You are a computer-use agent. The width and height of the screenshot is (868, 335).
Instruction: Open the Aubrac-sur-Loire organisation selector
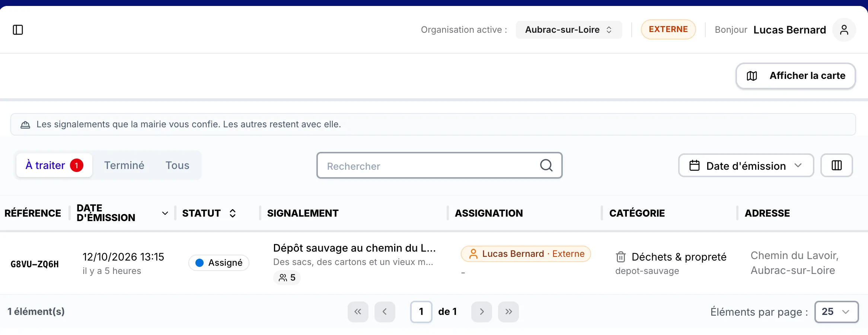click(x=569, y=30)
